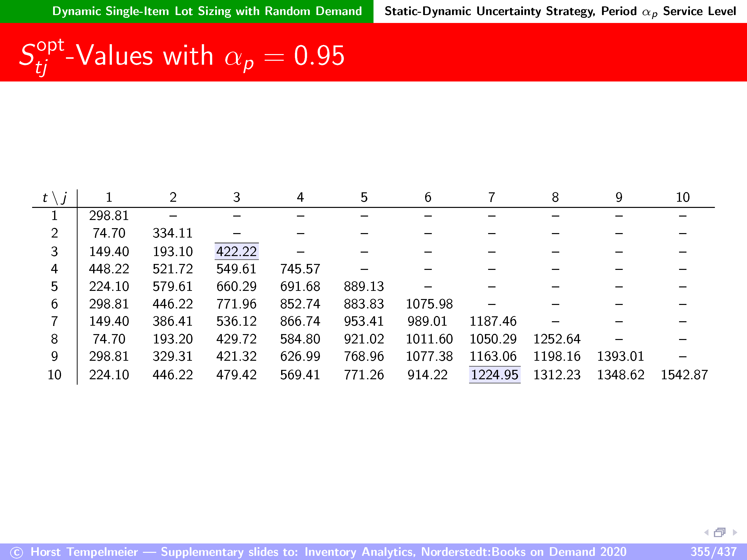
Task: Select the value 1075.98 in row 6
Action: (429, 304)
